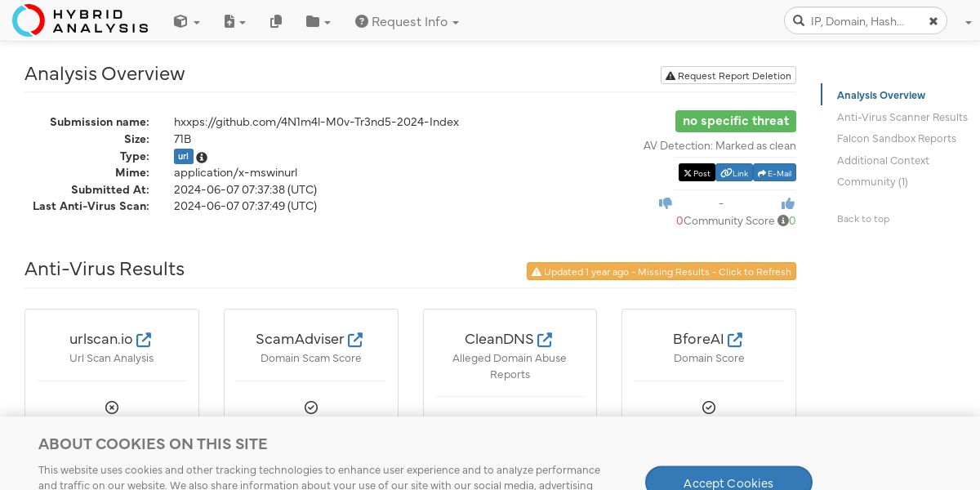Click the Community Score info icon
This screenshot has width=980, height=490.
click(x=783, y=220)
